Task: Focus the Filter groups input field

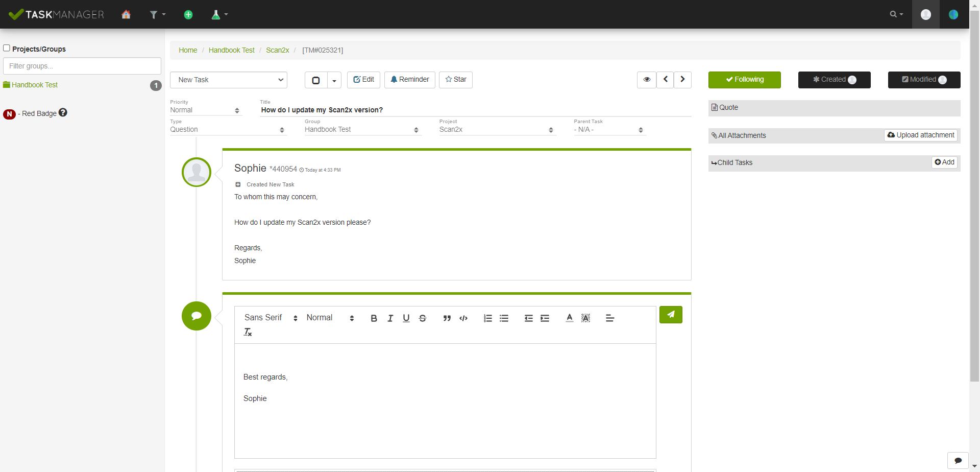Action: point(82,66)
